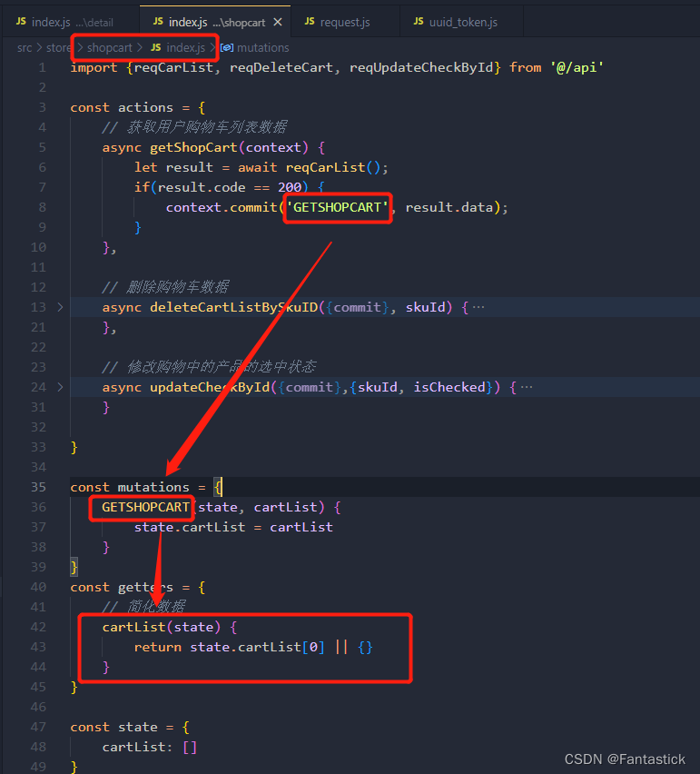Click the 'await' keyword on line 6
700x774 pixels.
pyautogui.click(x=258, y=167)
